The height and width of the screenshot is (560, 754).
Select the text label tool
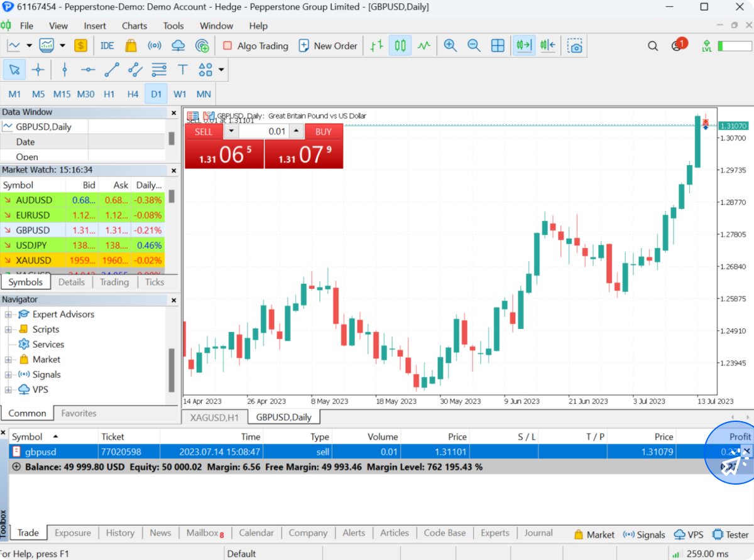(x=182, y=70)
